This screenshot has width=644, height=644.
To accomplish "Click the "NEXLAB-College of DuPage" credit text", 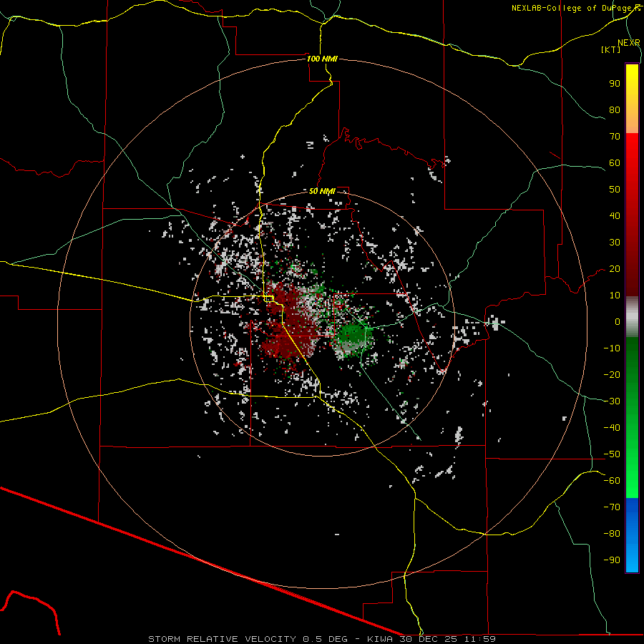I will (x=573, y=8).
